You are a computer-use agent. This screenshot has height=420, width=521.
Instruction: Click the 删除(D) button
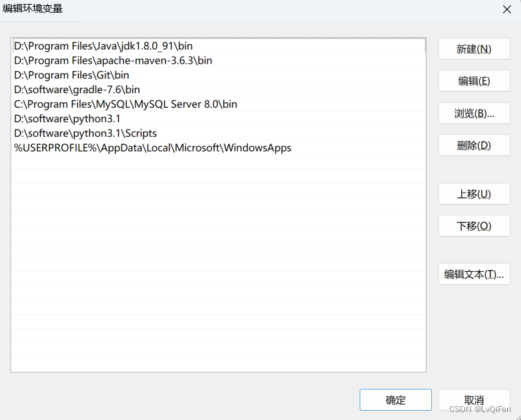coord(474,145)
